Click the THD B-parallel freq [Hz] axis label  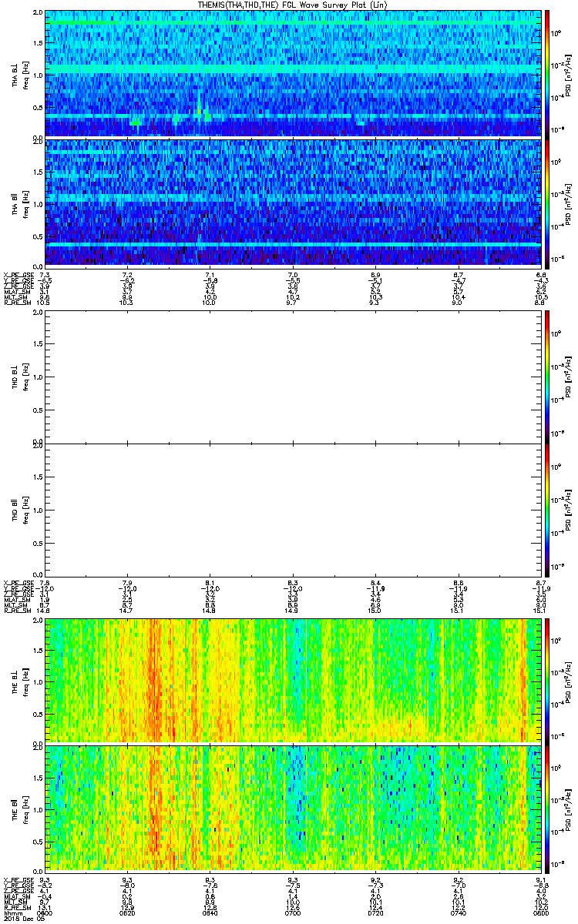[25, 510]
